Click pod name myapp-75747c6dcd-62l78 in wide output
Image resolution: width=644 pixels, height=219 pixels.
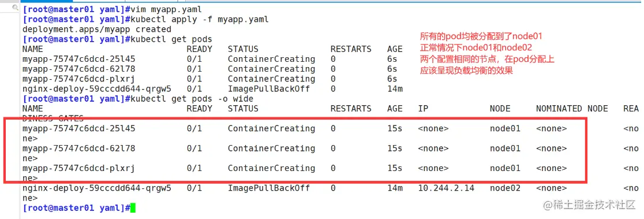click(x=79, y=148)
